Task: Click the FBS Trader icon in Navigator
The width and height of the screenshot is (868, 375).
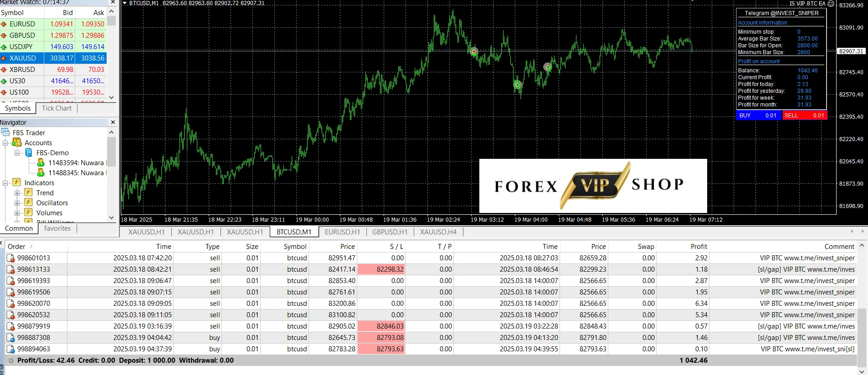Action: click(5, 132)
